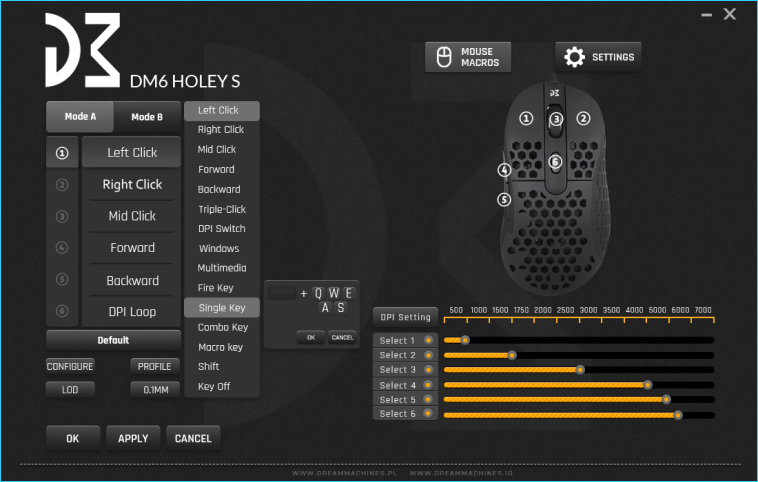Select button number 1 in key list

tap(62, 153)
